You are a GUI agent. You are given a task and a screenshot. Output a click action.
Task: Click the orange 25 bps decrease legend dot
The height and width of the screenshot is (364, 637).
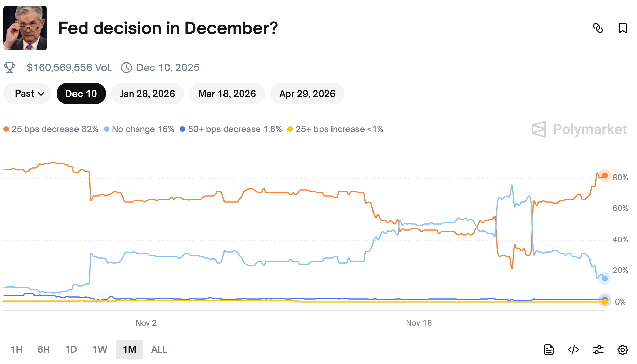pyautogui.click(x=6, y=129)
